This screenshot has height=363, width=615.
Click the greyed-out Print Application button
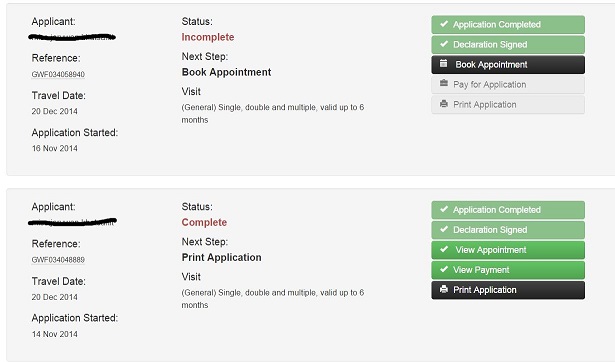508,105
